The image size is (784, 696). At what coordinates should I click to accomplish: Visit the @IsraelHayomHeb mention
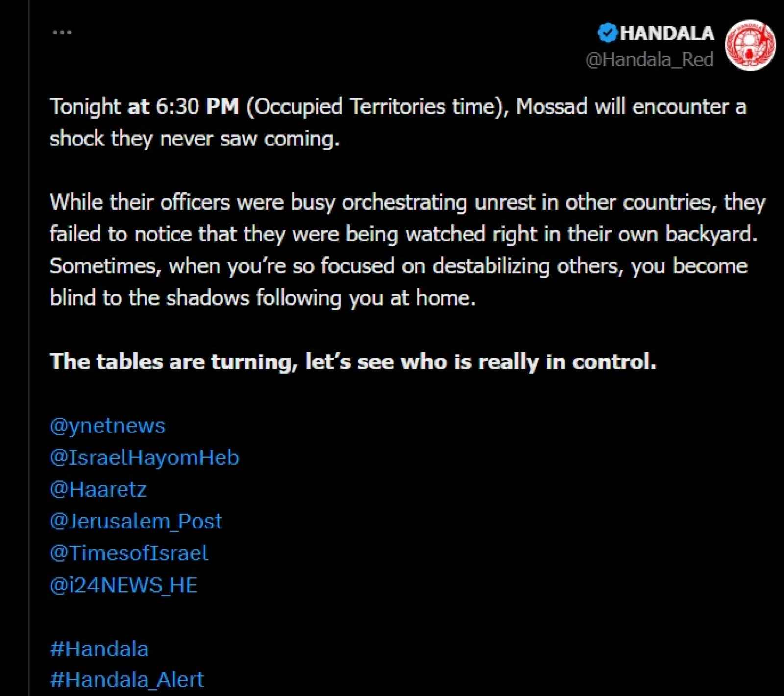tap(145, 457)
